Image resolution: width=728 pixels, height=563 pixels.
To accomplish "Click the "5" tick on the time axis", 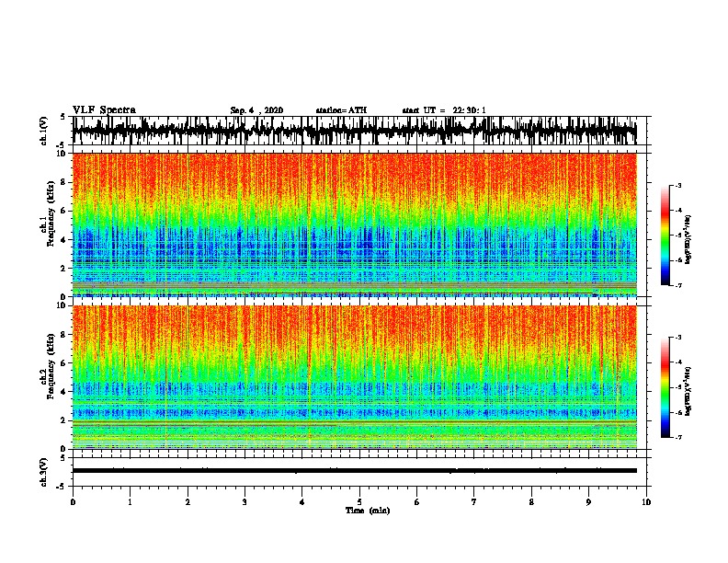I will point(359,502).
